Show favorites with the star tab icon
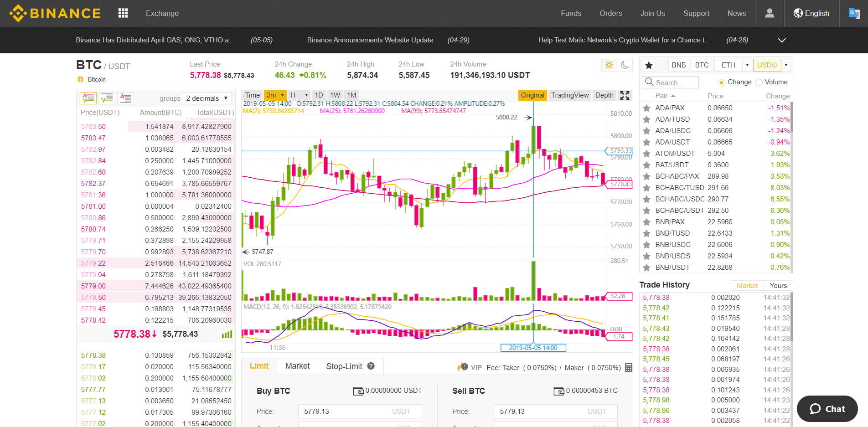Screen dimensions: 868x427 649,65
